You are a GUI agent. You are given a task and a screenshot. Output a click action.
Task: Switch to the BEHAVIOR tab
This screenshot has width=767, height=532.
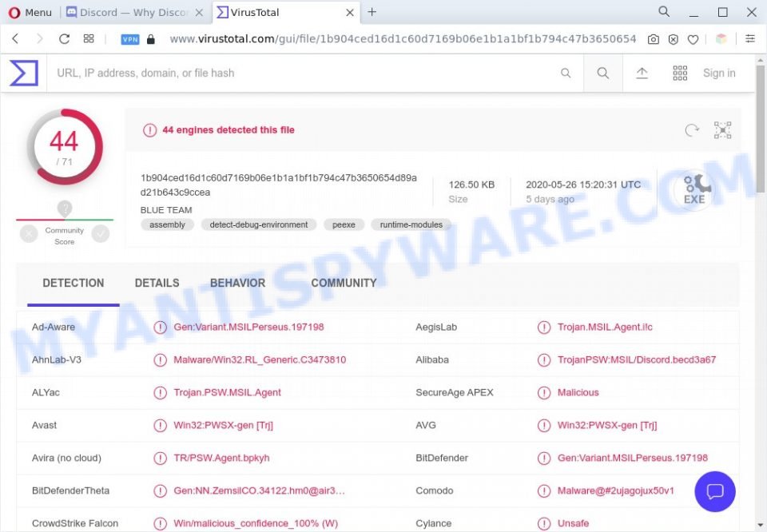pyautogui.click(x=238, y=283)
